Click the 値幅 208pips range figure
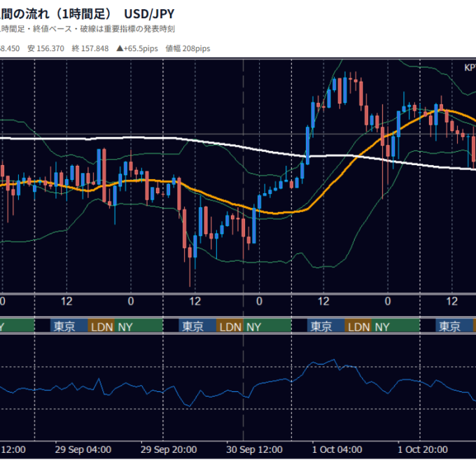Viewport: 476px width, 476px height. (x=188, y=48)
